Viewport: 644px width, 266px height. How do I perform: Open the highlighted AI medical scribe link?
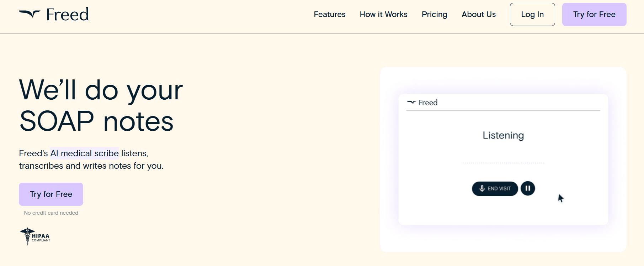(84, 153)
